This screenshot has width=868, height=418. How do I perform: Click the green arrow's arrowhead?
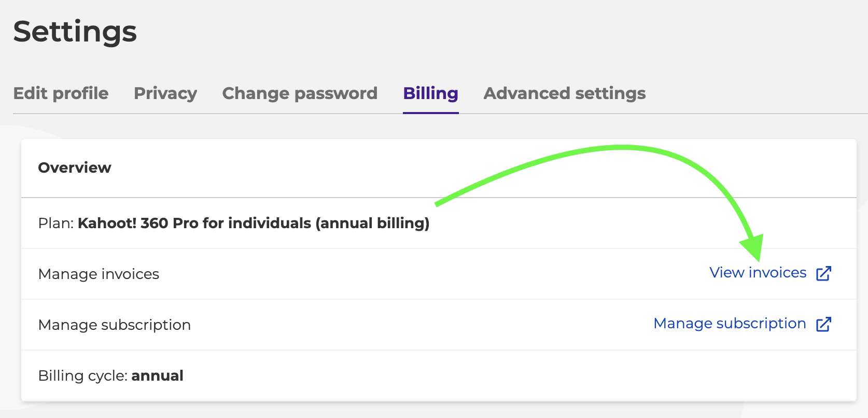[753, 247]
